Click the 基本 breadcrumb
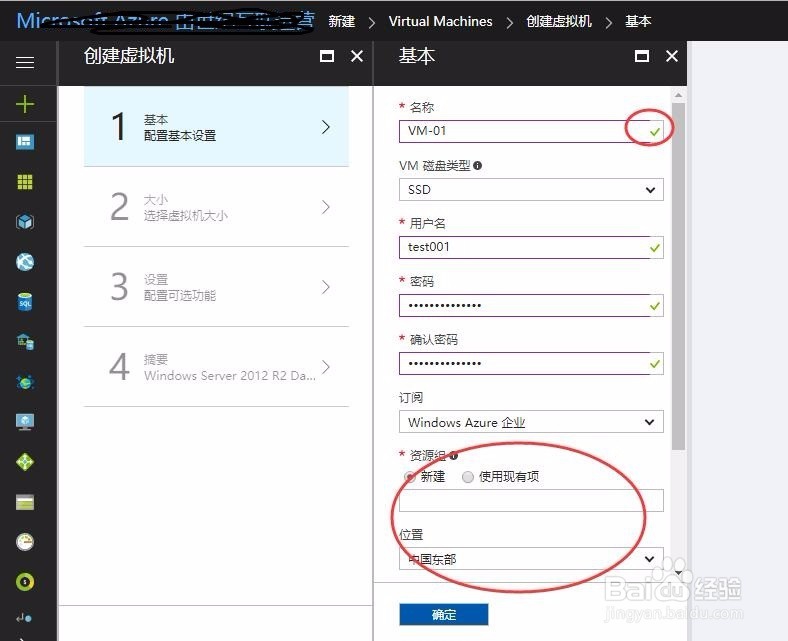The width and height of the screenshot is (788, 641). (x=638, y=21)
